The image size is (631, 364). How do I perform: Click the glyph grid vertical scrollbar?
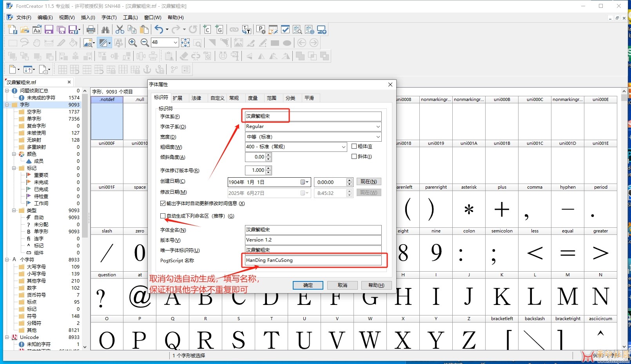pyautogui.click(x=624, y=219)
